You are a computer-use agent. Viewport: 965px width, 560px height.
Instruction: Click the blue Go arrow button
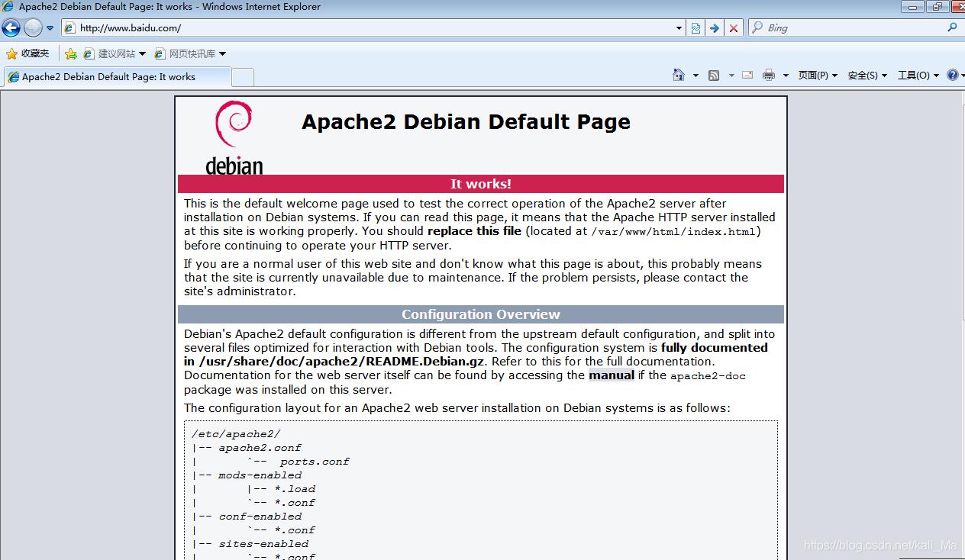point(715,28)
